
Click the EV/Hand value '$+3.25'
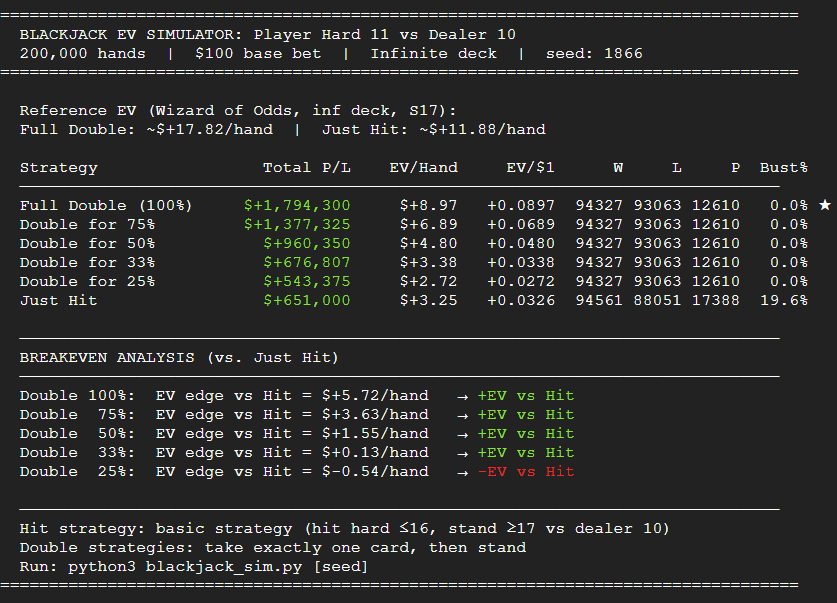click(x=429, y=301)
